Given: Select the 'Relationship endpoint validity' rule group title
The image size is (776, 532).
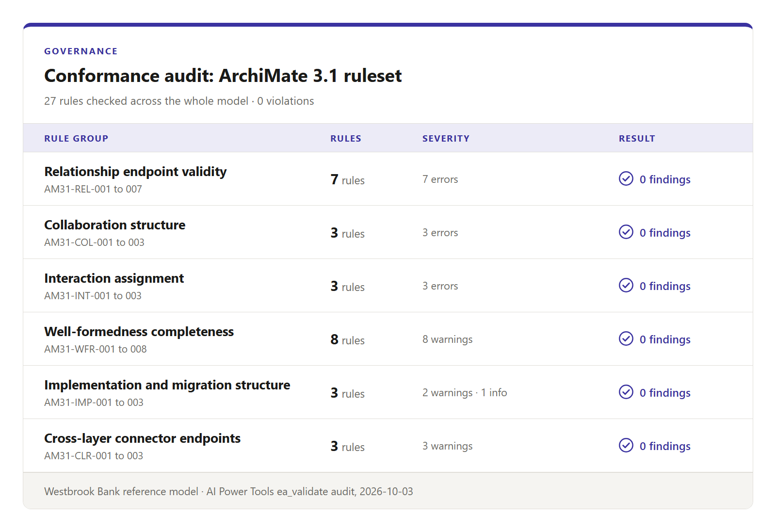Looking at the screenshot, I should (135, 172).
